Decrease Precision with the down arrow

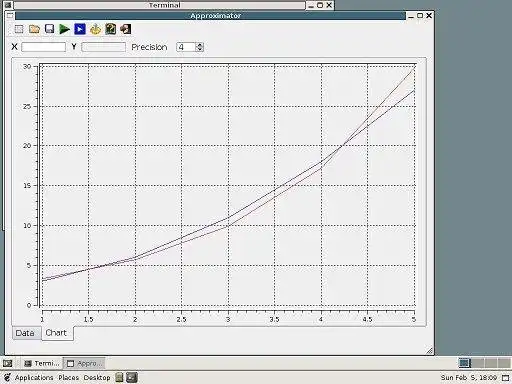(200, 49)
